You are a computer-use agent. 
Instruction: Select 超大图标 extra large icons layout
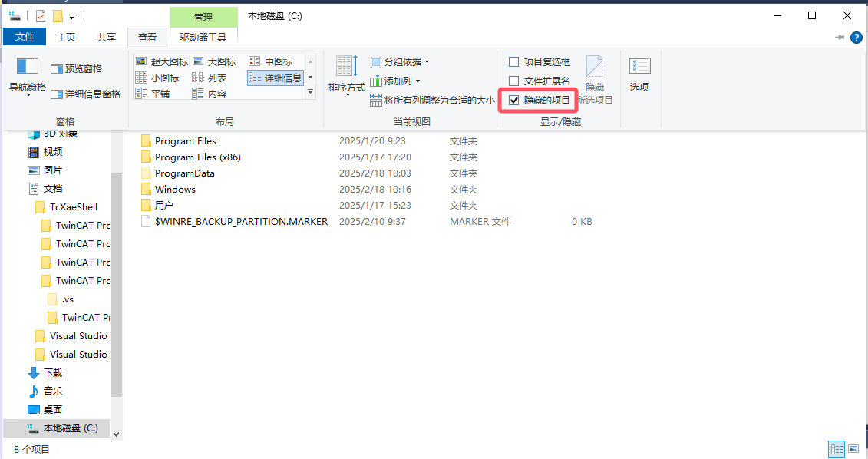161,61
